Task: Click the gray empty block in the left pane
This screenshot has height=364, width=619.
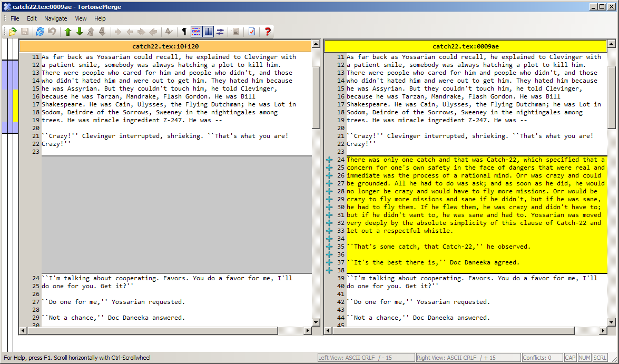Action: pyautogui.click(x=176, y=214)
